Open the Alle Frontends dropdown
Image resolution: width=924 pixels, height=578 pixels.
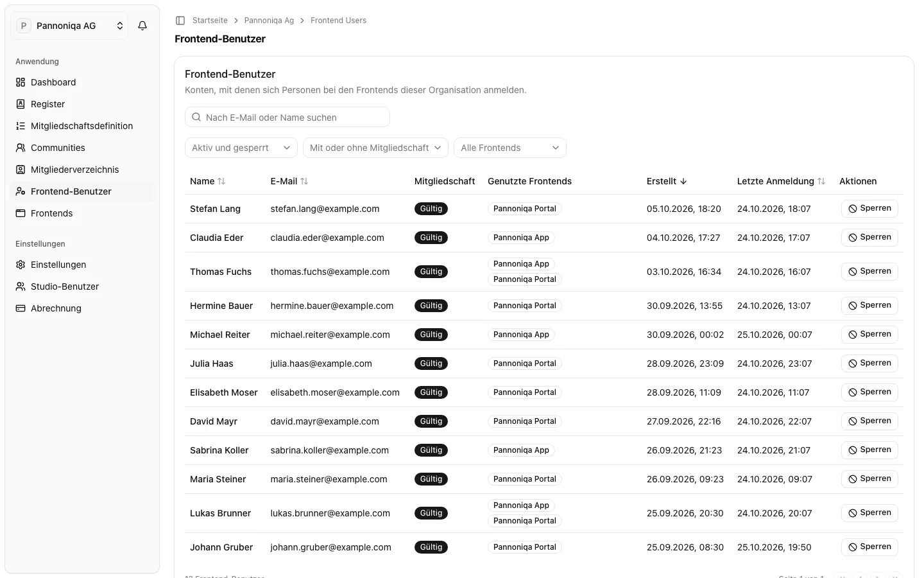pos(510,148)
